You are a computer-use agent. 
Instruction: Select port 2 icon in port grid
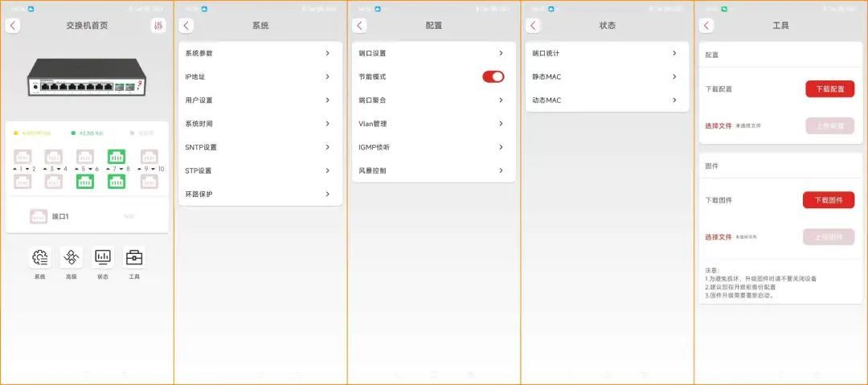(23, 181)
